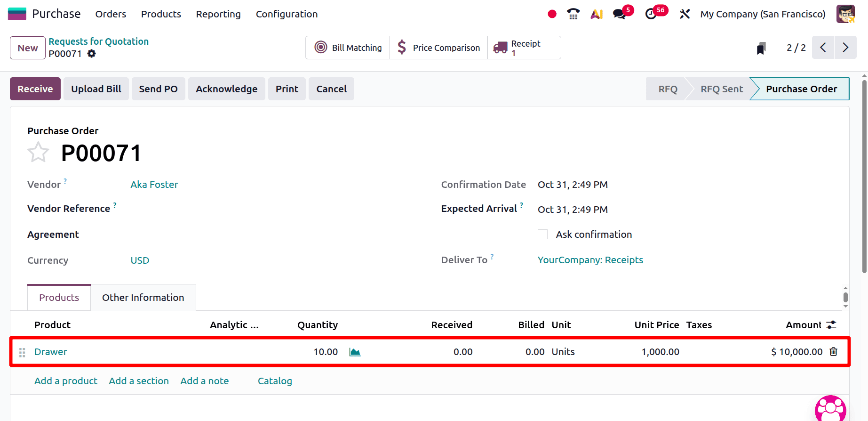Open the activities clock icon
The height and width of the screenshot is (421, 868).
click(651, 14)
